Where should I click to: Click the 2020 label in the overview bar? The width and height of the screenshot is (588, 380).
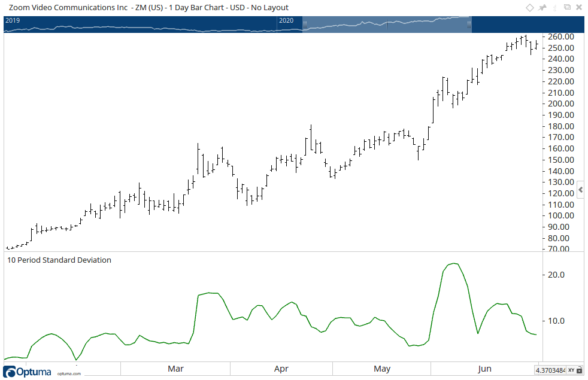(286, 20)
